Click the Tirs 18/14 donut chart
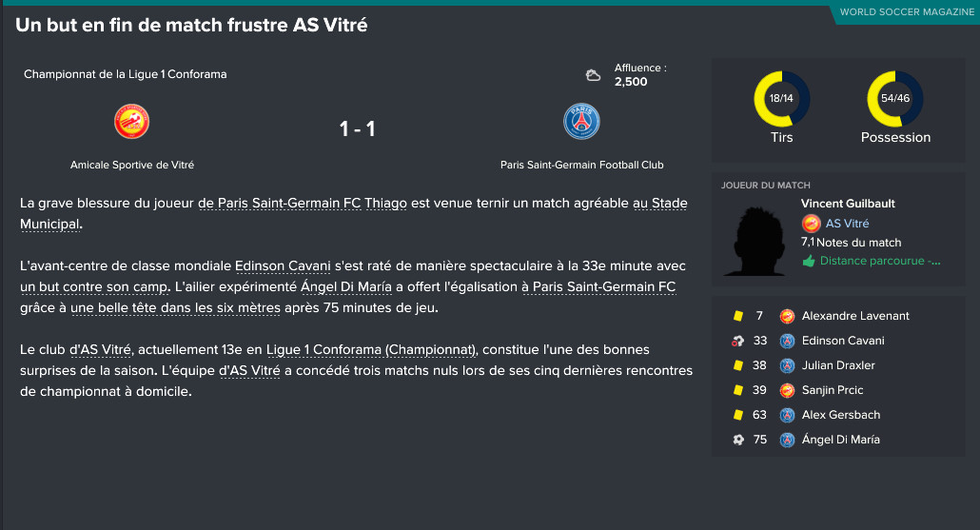The height and width of the screenshot is (530, 980). [781, 99]
